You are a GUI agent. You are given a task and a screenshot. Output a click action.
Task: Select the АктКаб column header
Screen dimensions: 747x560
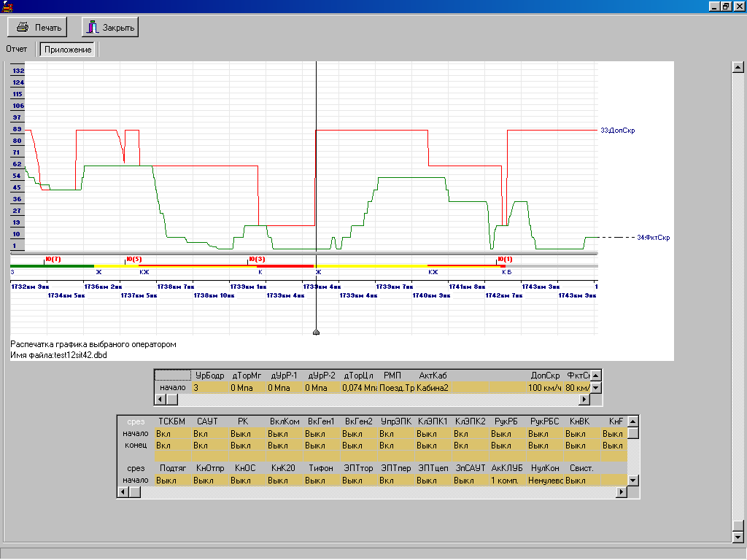(x=433, y=376)
